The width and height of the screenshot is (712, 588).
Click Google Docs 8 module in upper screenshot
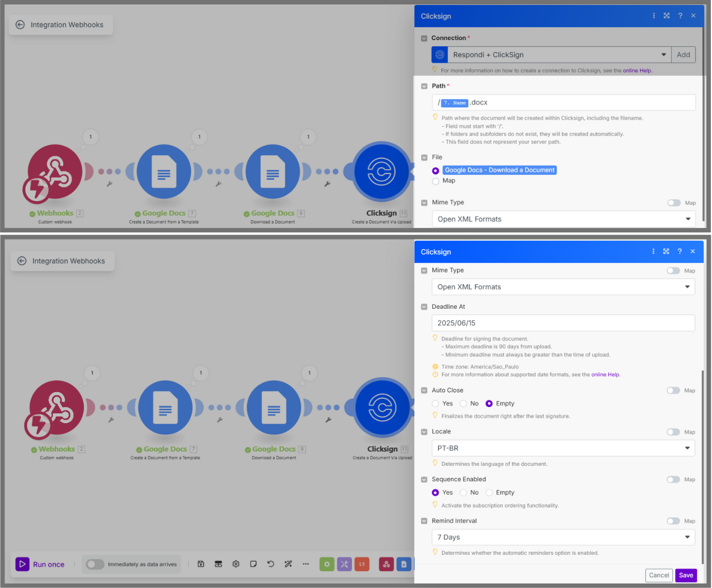pyautogui.click(x=273, y=172)
